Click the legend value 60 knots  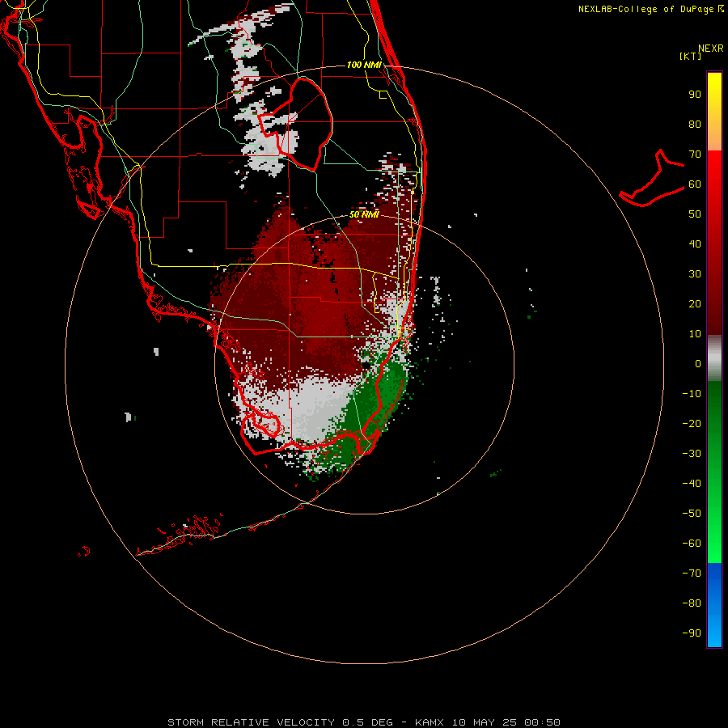(695, 184)
